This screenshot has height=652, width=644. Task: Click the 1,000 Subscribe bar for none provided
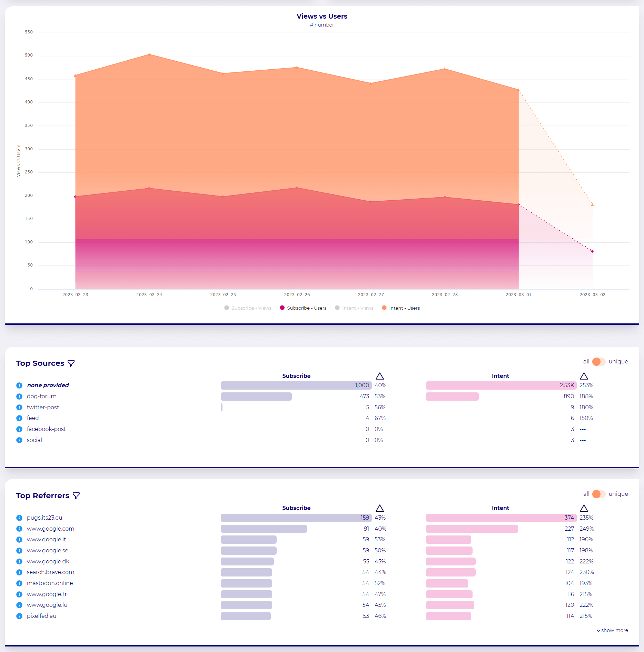point(296,385)
